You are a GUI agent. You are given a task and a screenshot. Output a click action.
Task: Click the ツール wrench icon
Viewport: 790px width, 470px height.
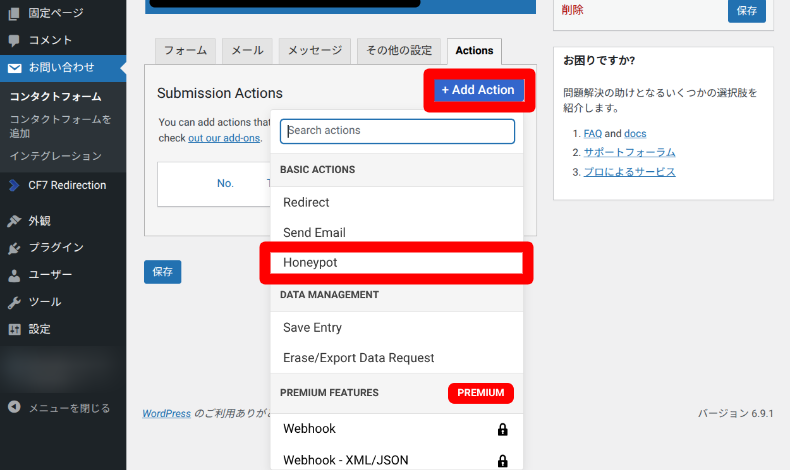tap(14, 302)
